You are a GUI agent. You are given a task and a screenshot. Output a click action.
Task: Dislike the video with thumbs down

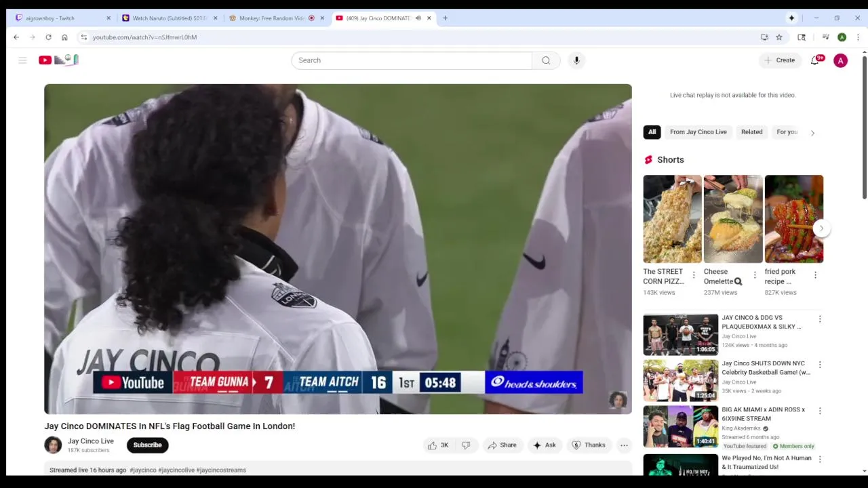[466, 445]
